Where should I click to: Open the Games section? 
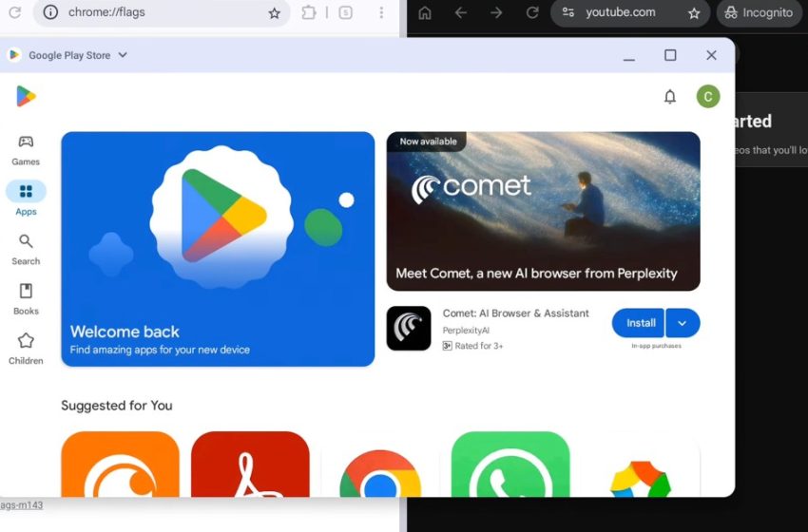click(26, 150)
